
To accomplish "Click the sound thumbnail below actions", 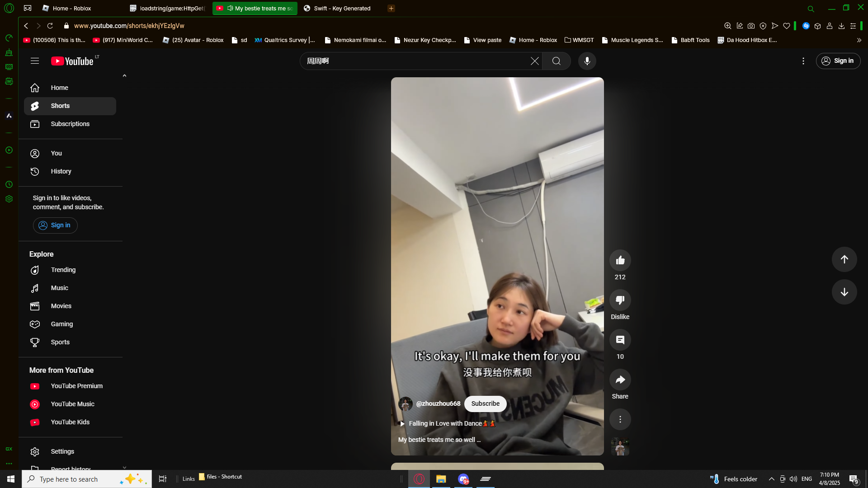I will (620, 446).
